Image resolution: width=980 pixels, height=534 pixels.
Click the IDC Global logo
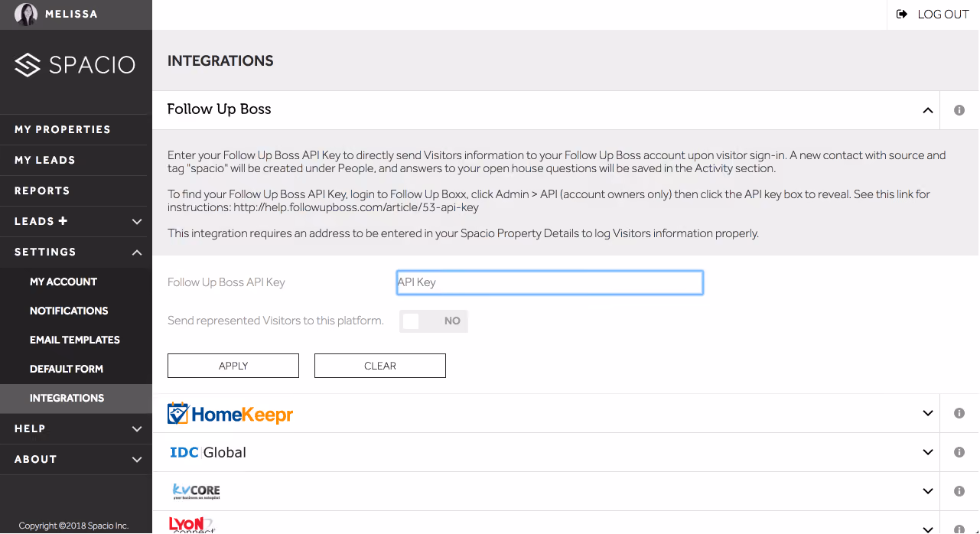(x=208, y=452)
